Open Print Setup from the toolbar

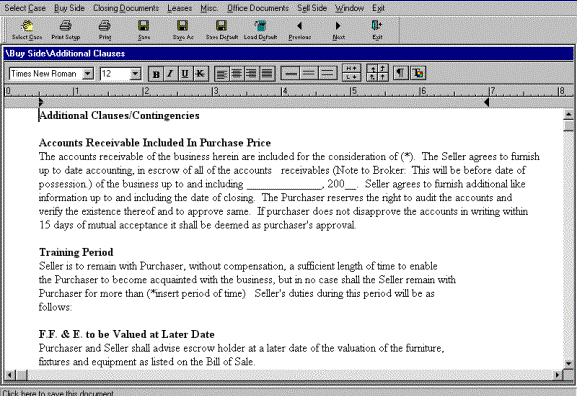pos(66,29)
